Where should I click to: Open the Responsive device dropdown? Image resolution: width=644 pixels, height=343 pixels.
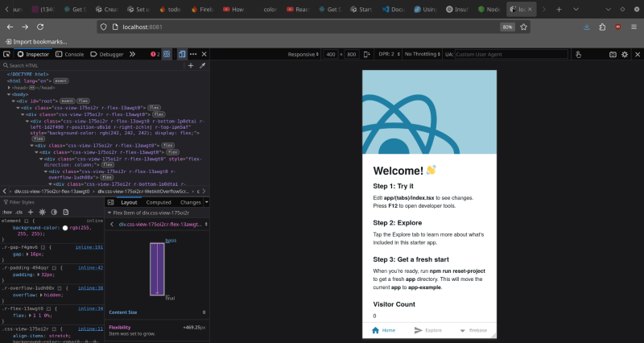(303, 54)
